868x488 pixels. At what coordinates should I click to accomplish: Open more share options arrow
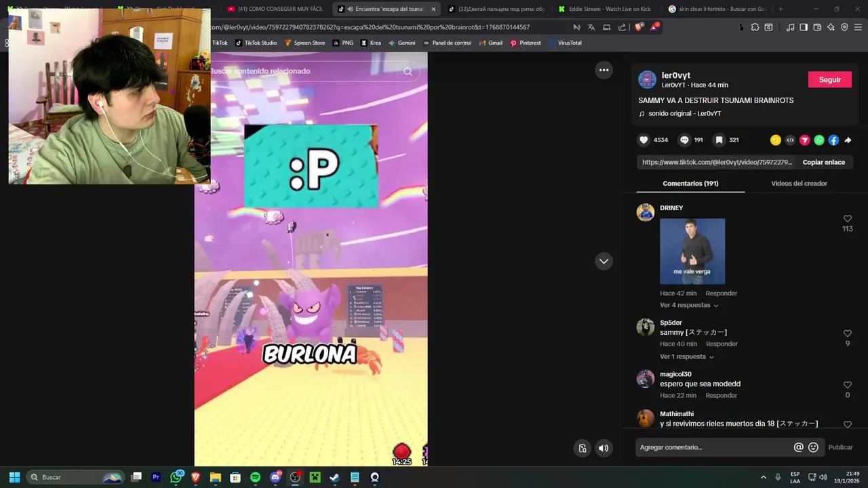848,140
